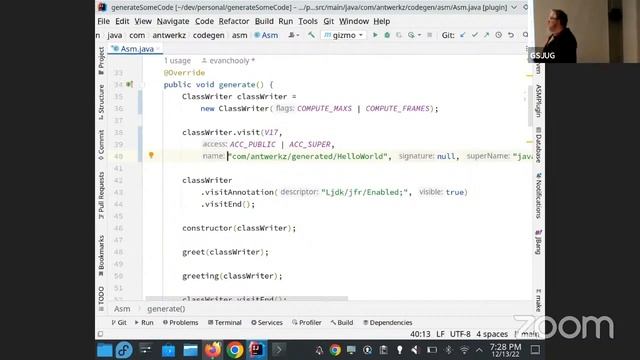The height and width of the screenshot is (360, 640).
Task: Click the evanchooly author inlay hint
Action: tap(228, 60)
